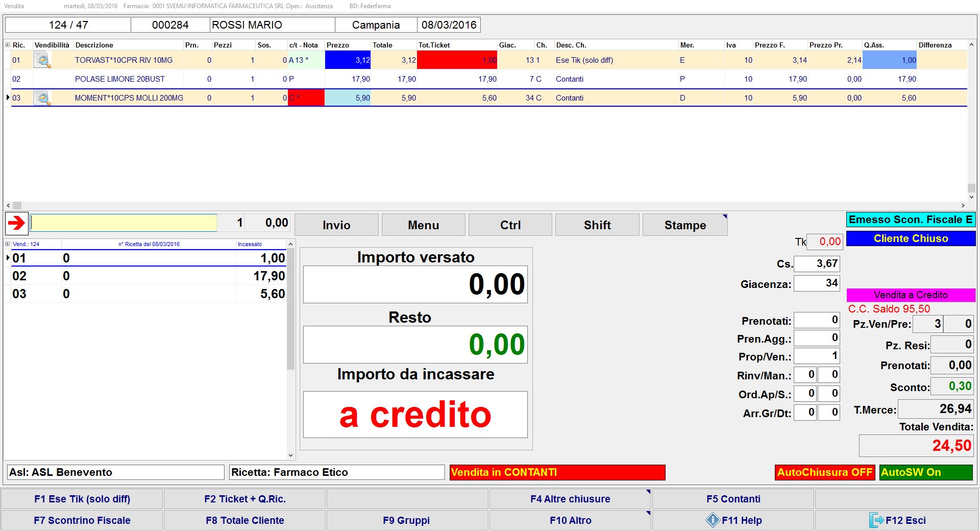The image size is (980, 531).
Task: Click the yellow product entry field
Action: (124, 223)
